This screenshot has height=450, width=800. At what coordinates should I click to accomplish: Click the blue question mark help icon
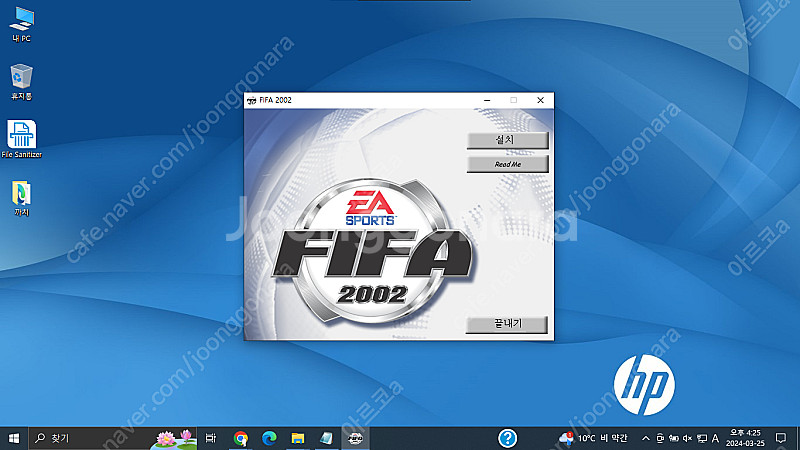[508, 438]
